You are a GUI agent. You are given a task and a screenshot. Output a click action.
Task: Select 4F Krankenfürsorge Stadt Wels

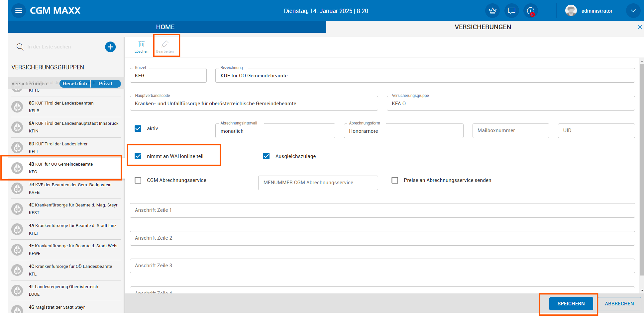pyautogui.click(x=66, y=250)
